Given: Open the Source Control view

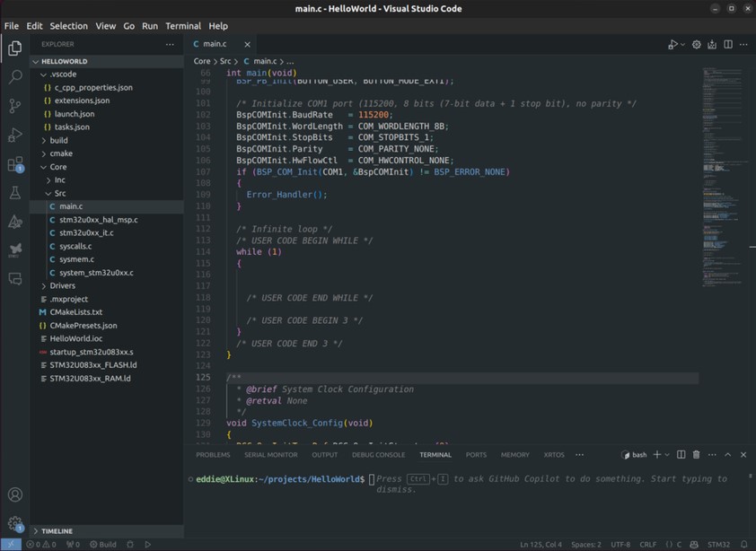Looking at the screenshot, I should pyautogui.click(x=13, y=107).
